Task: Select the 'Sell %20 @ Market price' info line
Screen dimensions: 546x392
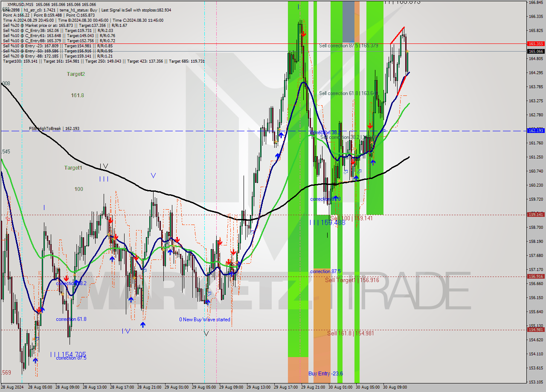Action: (x=65, y=26)
